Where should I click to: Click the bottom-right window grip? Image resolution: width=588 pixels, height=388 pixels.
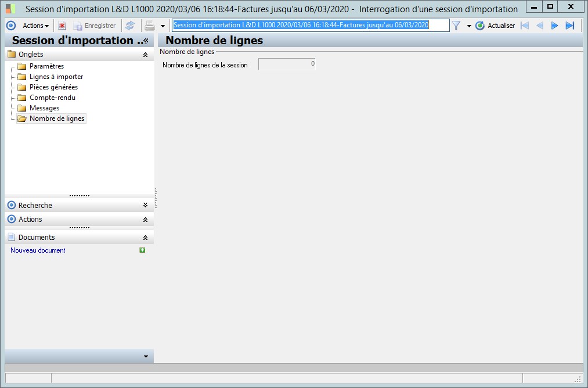tap(578, 379)
